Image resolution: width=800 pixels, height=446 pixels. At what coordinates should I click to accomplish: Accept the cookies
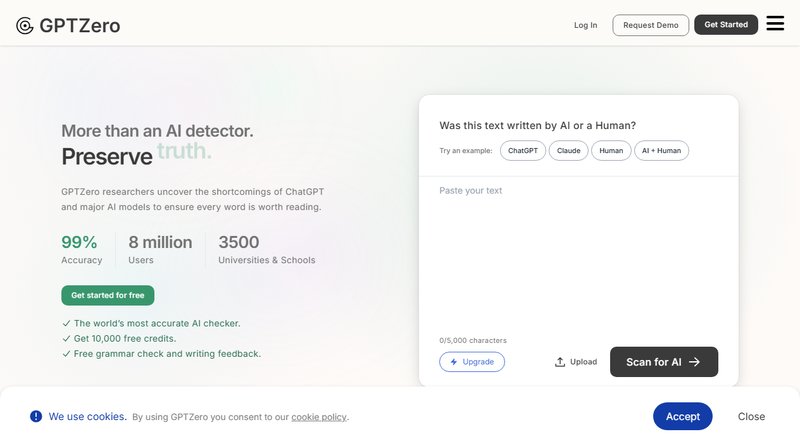coord(682,416)
